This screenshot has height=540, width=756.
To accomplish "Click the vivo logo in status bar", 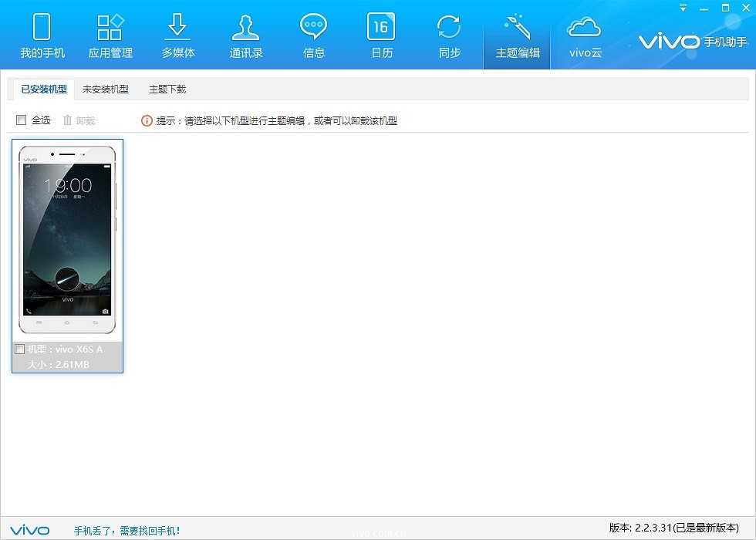I will pyautogui.click(x=30, y=531).
